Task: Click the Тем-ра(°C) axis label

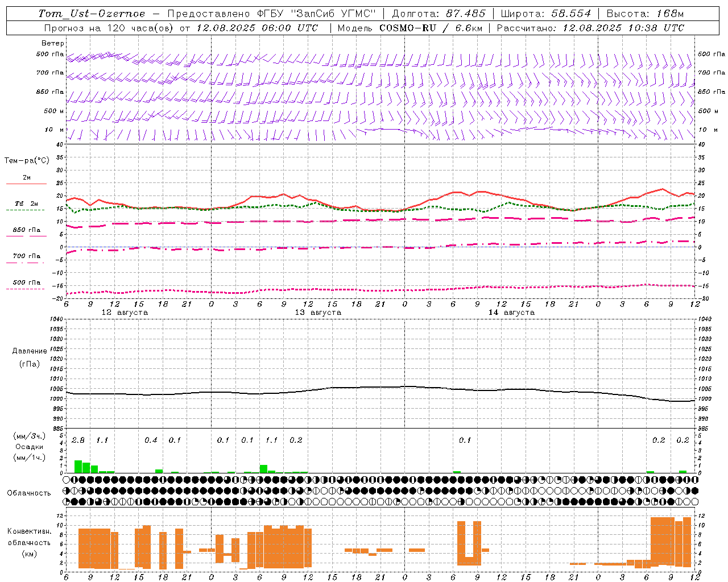Action: 27,161
